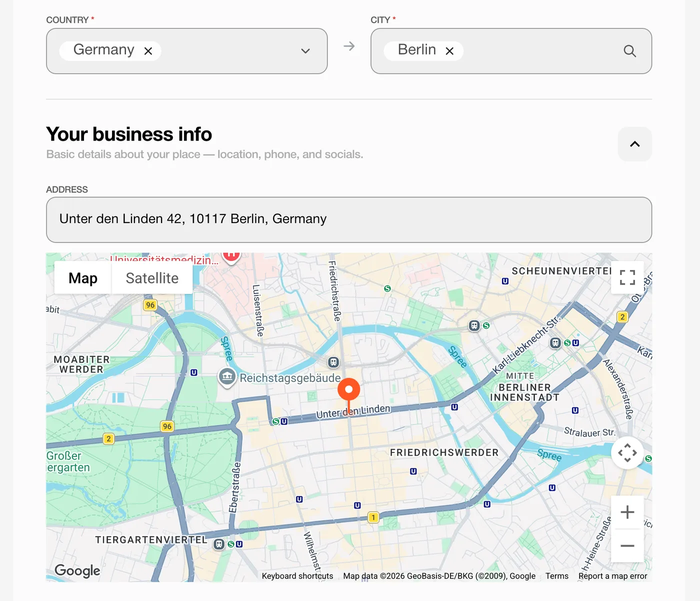Click the Unter den Linden street label

click(353, 411)
